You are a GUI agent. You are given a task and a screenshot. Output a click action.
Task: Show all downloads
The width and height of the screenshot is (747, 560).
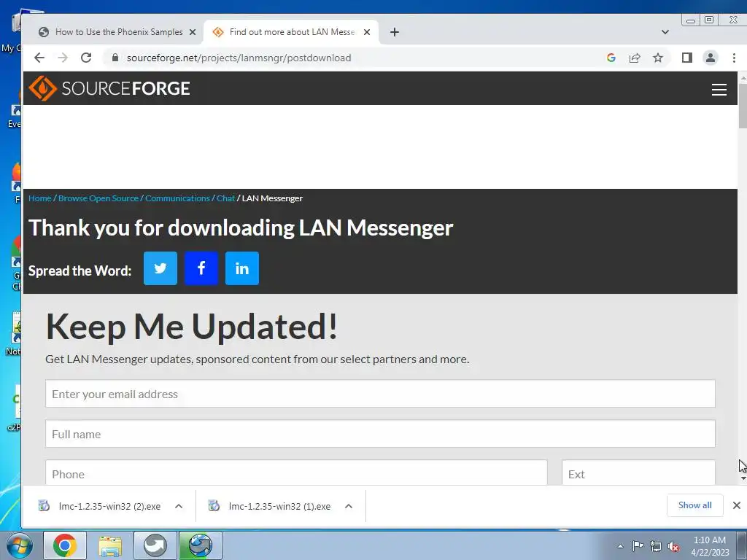694,505
